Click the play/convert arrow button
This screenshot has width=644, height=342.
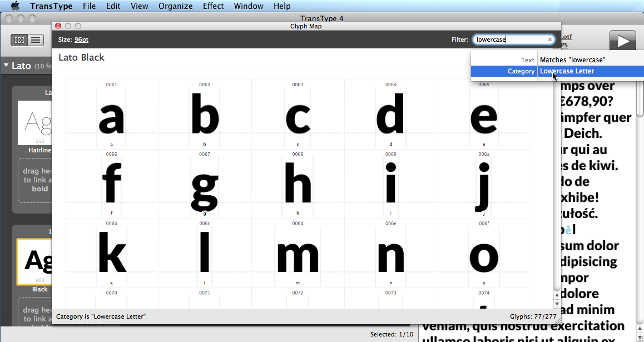(x=623, y=41)
